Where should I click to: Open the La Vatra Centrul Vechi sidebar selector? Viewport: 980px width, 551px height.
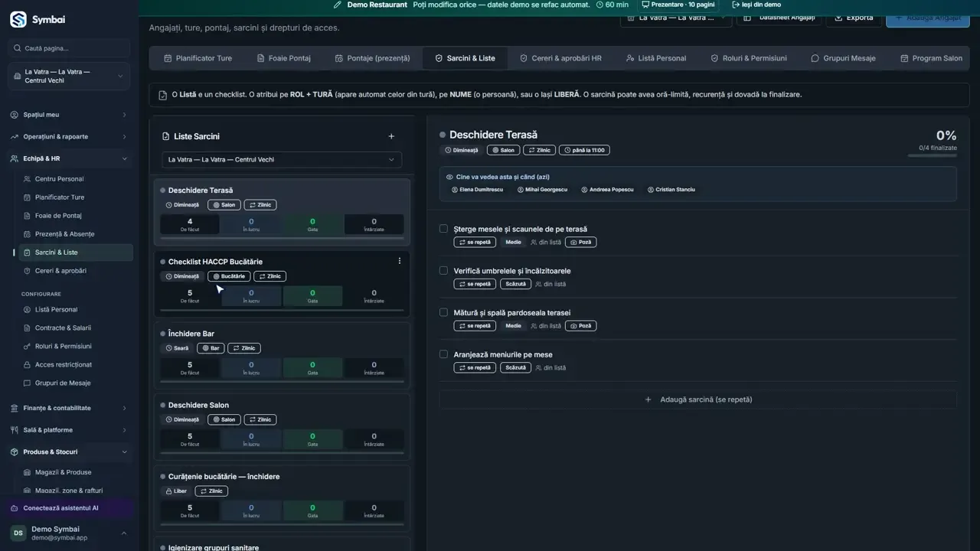70,77
